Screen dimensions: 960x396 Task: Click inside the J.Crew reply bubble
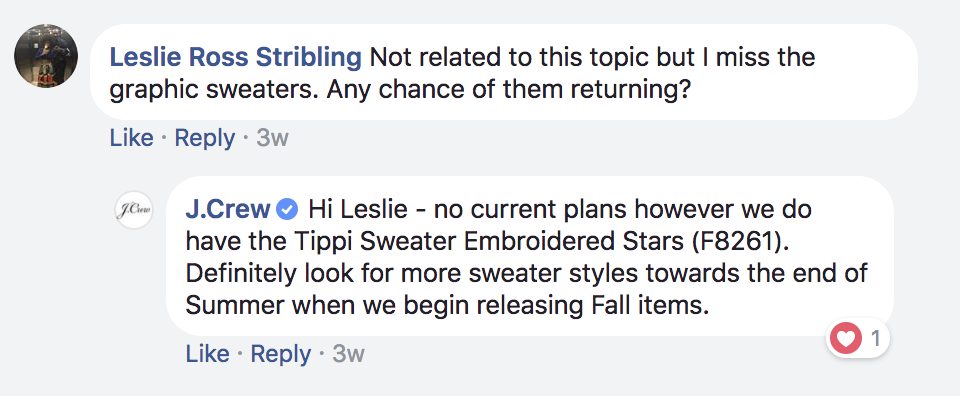point(530,256)
